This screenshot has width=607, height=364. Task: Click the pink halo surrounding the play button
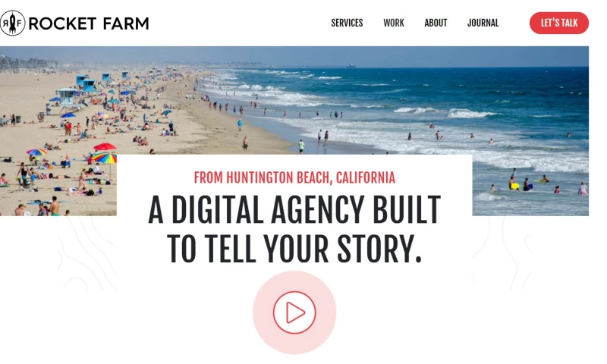pyautogui.click(x=294, y=312)
